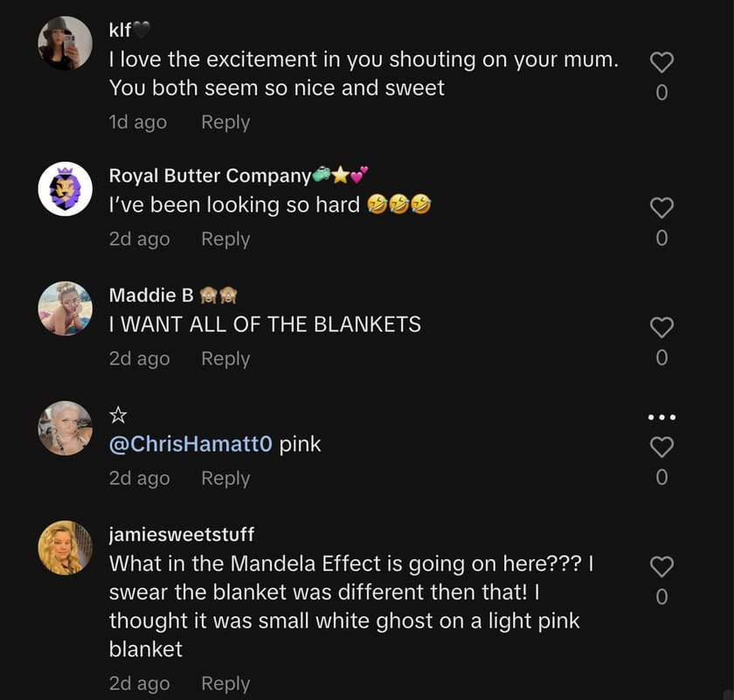Viewport: 734px width, 700px height.
Task: Reply to jamiesweetstuff's comment
Action: coord(225,683)
